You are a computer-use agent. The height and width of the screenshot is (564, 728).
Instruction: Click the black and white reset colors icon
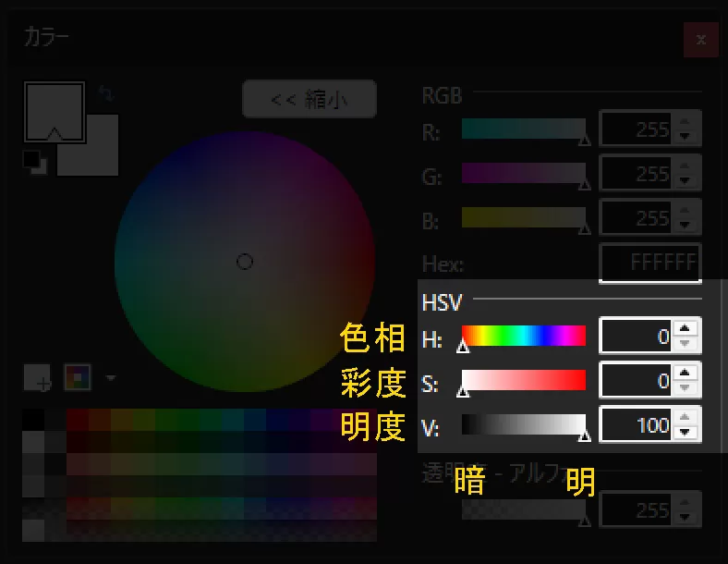[x=34, y=161]
